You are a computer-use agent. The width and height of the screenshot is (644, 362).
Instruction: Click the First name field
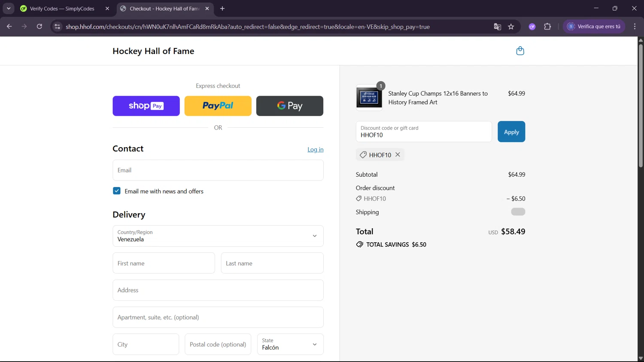164,263
